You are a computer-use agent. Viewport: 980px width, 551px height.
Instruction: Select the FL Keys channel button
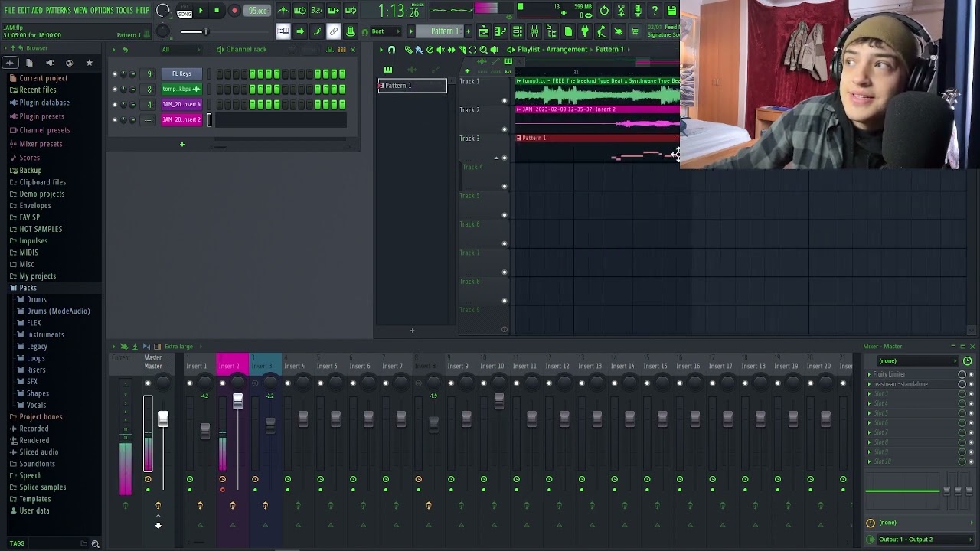pos(181,73)
